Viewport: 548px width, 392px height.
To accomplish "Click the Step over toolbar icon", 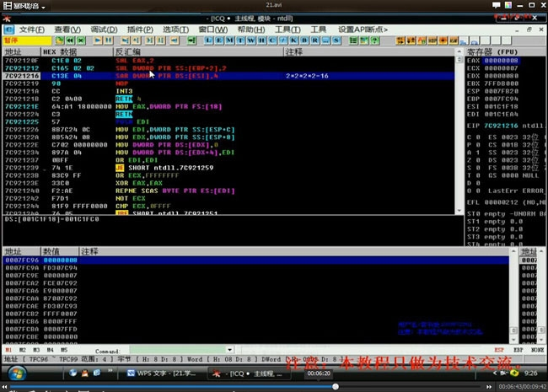I will pyautogui.click(x=136, y=40).
